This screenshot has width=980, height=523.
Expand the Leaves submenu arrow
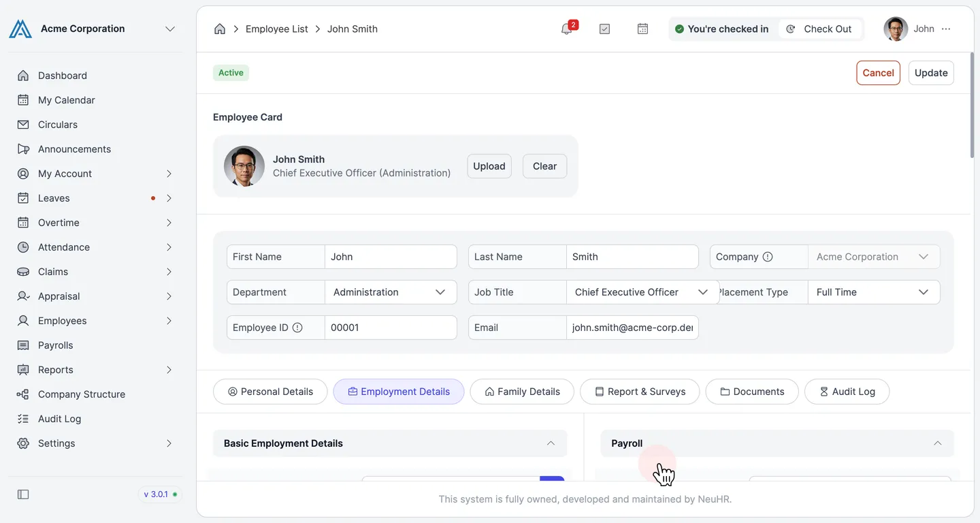(x=169, y=198)
